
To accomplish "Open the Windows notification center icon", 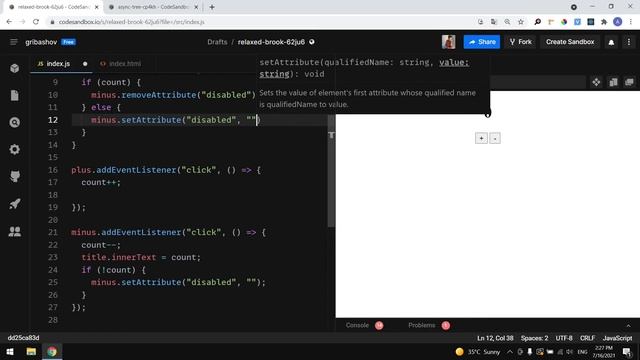I will 627,352.
